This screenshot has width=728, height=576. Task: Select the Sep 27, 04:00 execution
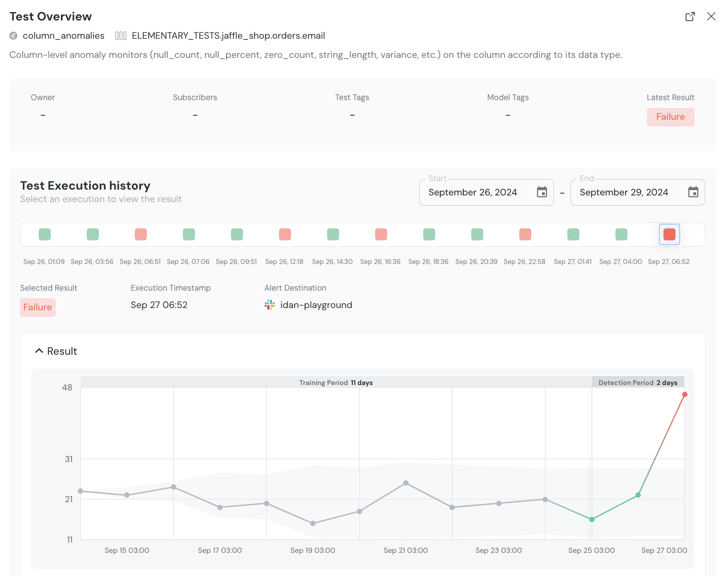click(x=621, y=234)
